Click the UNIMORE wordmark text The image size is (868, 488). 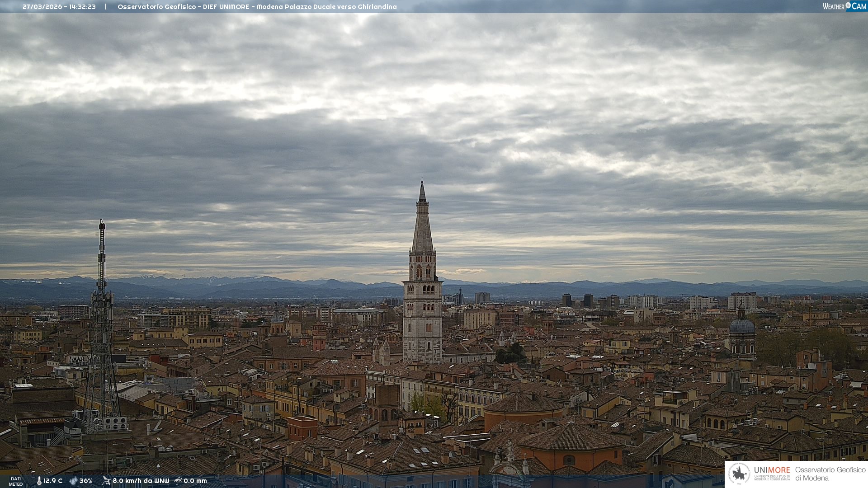coord(772,470)
